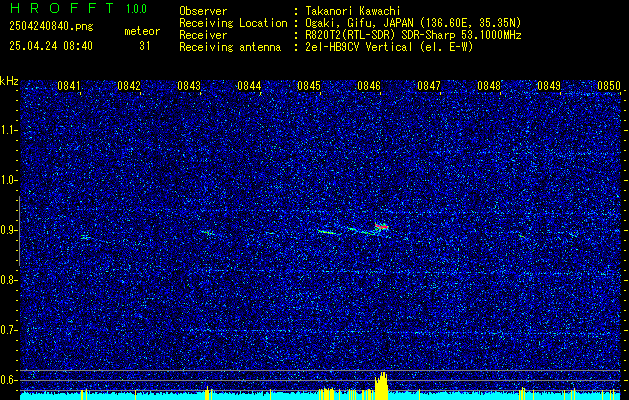This screenshot has height=400, width=629.
Task: Click the tall yellow signal peak near 0846
Action: [382, 386]
